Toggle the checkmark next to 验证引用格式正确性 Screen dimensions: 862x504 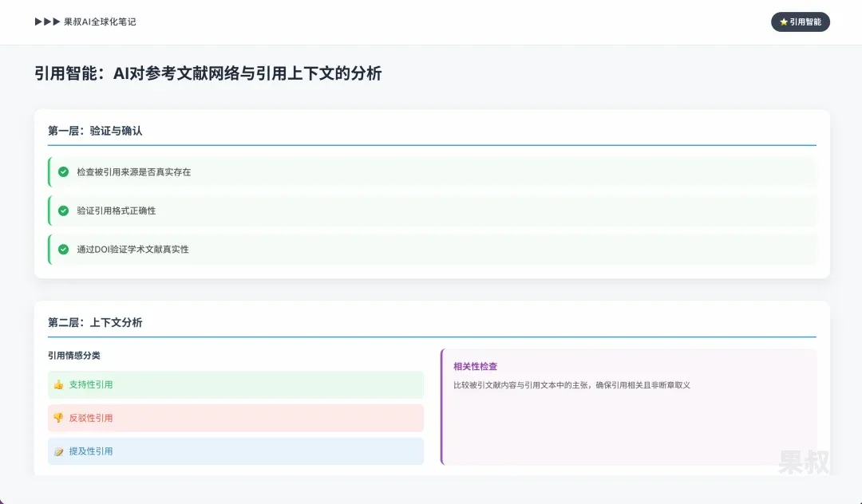pos(64,211)
